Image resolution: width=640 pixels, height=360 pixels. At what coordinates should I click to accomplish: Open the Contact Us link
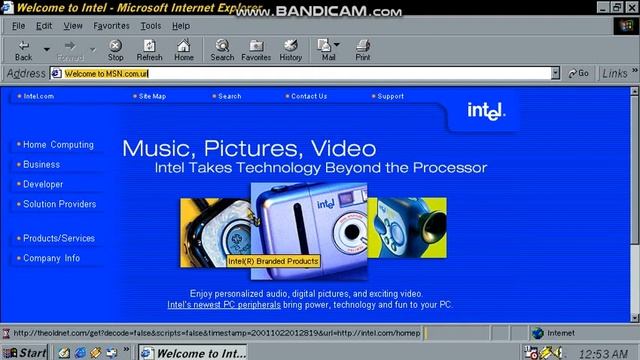(x=309, y=96)
